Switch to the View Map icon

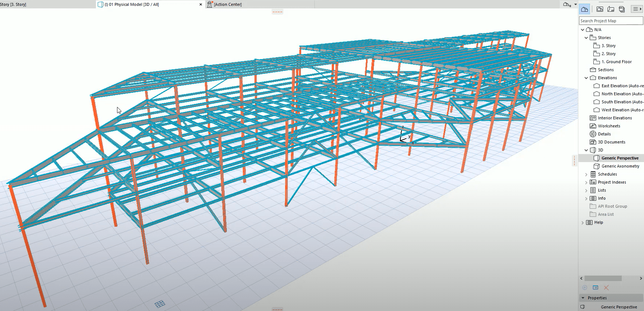(600, 9)
